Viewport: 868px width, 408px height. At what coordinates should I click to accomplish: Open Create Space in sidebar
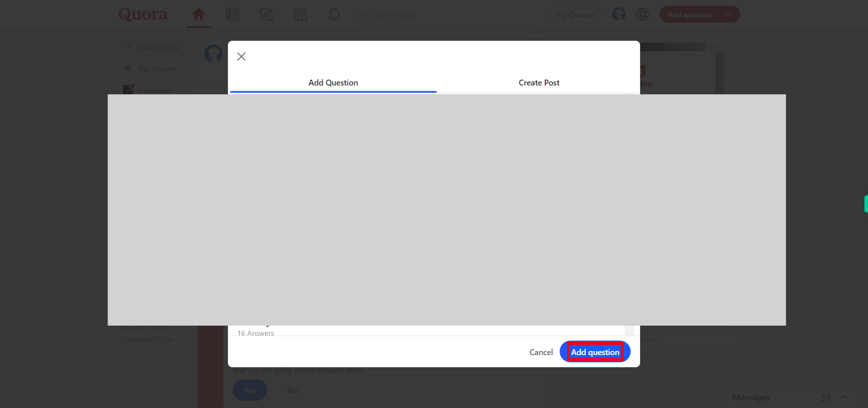(154, 47)
